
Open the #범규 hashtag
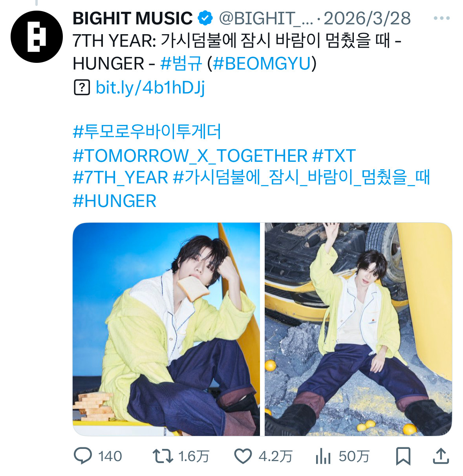point(181,64)
